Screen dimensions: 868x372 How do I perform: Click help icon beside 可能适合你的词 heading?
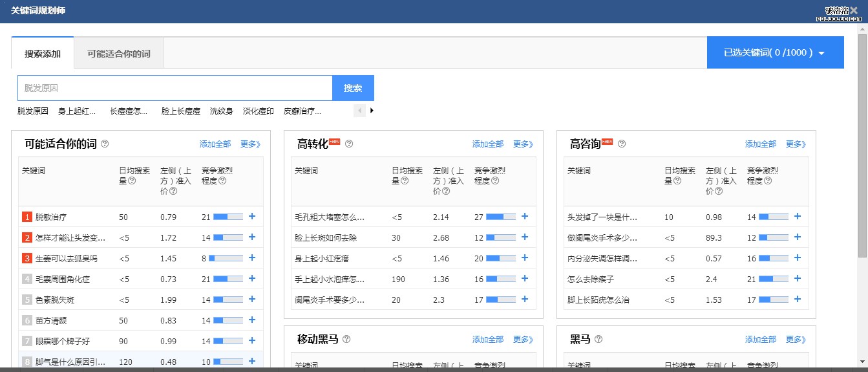click(105, 144)
